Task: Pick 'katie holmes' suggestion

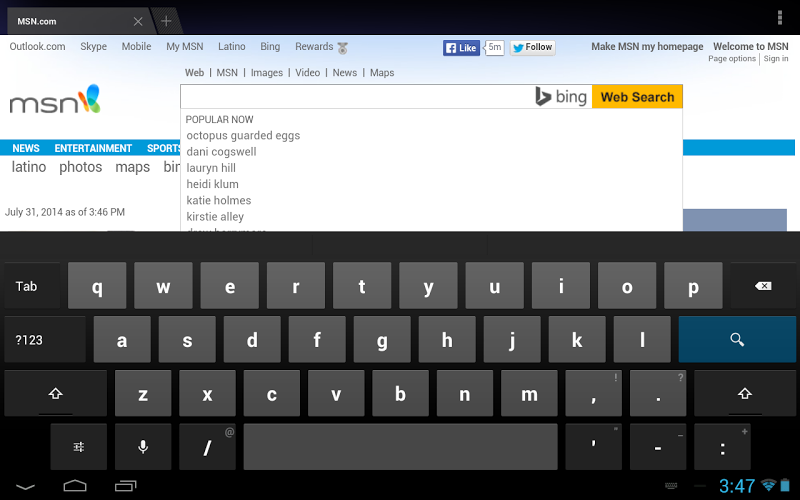Action: click(218, 201)
